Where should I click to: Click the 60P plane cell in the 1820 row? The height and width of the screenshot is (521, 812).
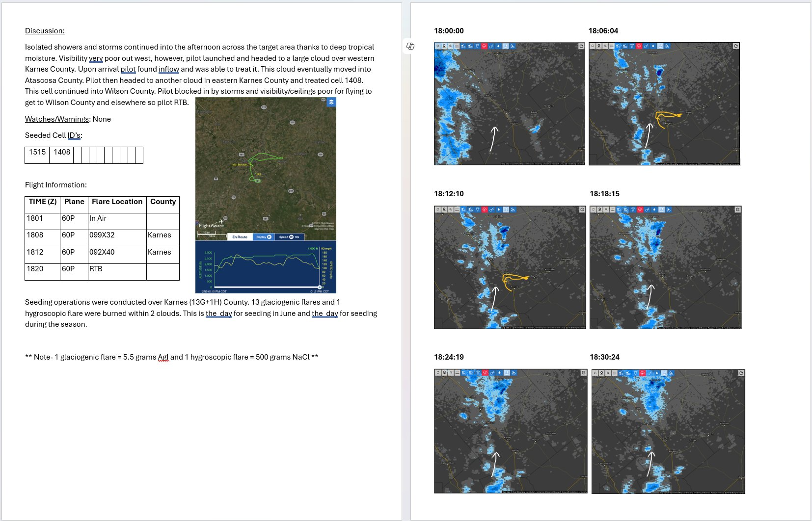74,272
